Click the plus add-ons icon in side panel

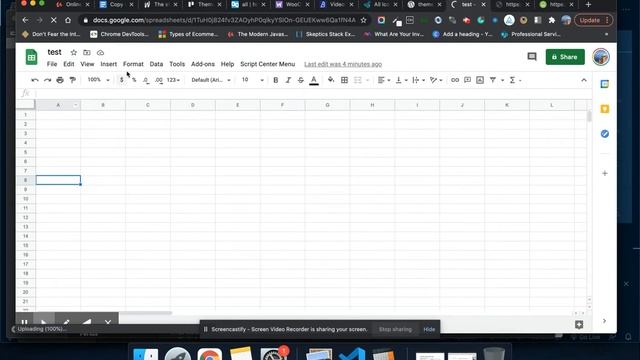tap(604, 173)
